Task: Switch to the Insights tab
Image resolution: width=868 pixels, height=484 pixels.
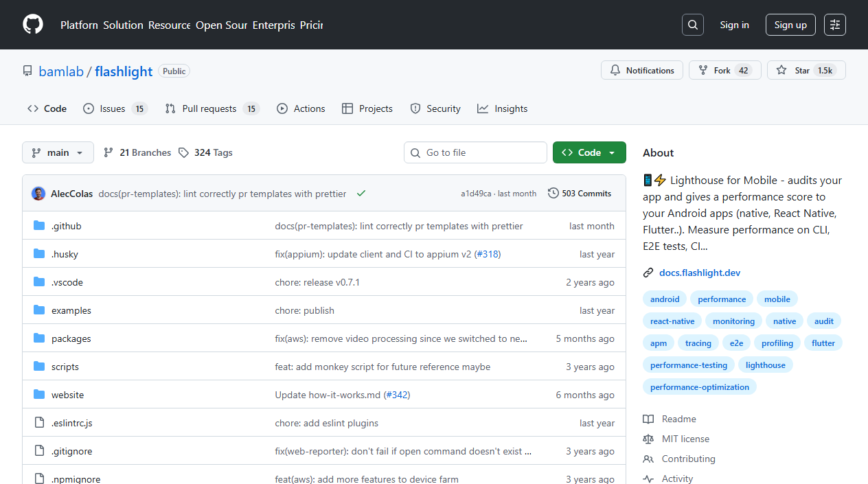Action: (503, 108)
